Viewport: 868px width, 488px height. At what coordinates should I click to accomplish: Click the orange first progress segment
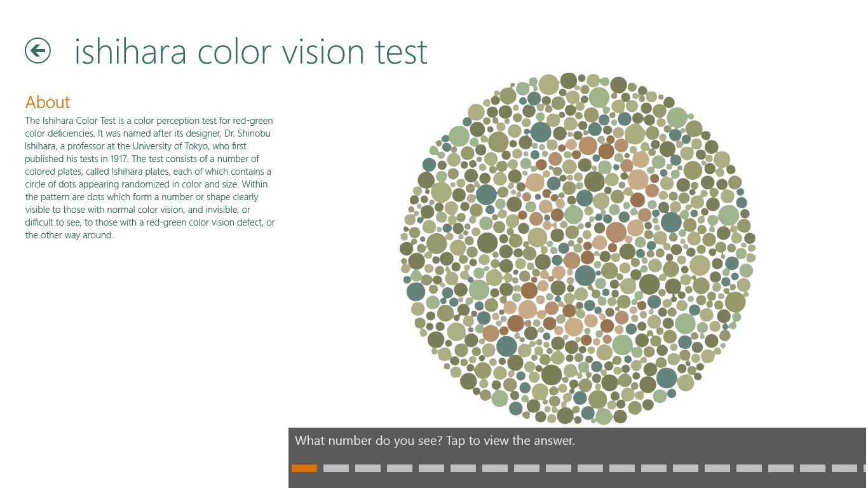click(x=304, y=468)
